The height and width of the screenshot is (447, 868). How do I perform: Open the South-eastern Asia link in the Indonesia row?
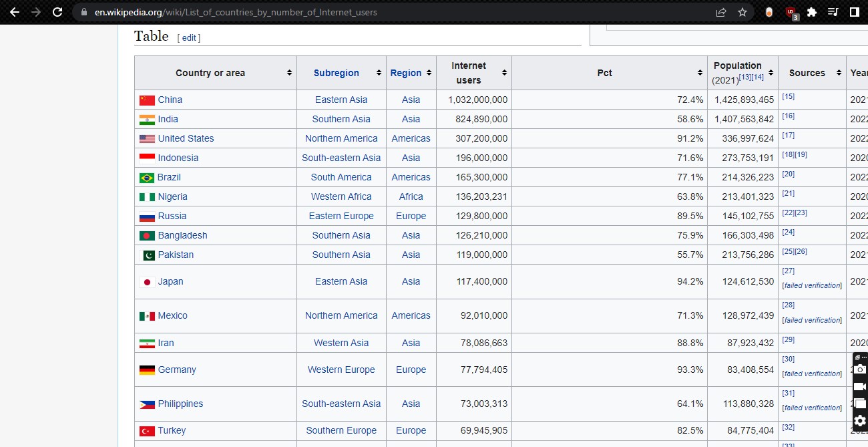tap(341, 158)
